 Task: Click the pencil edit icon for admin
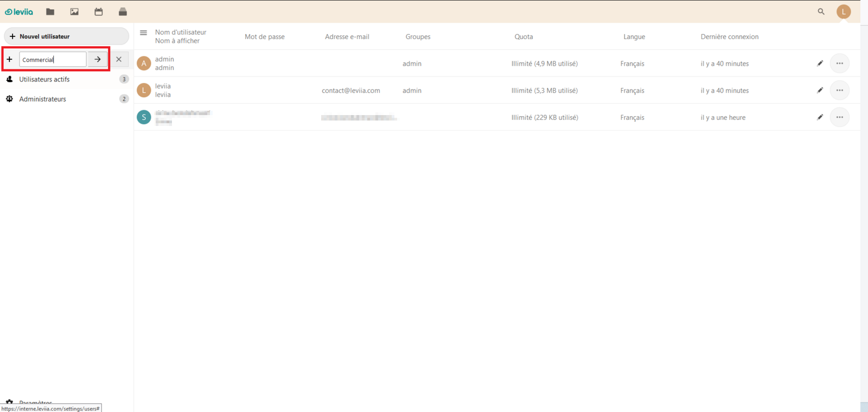click(820, 64)
